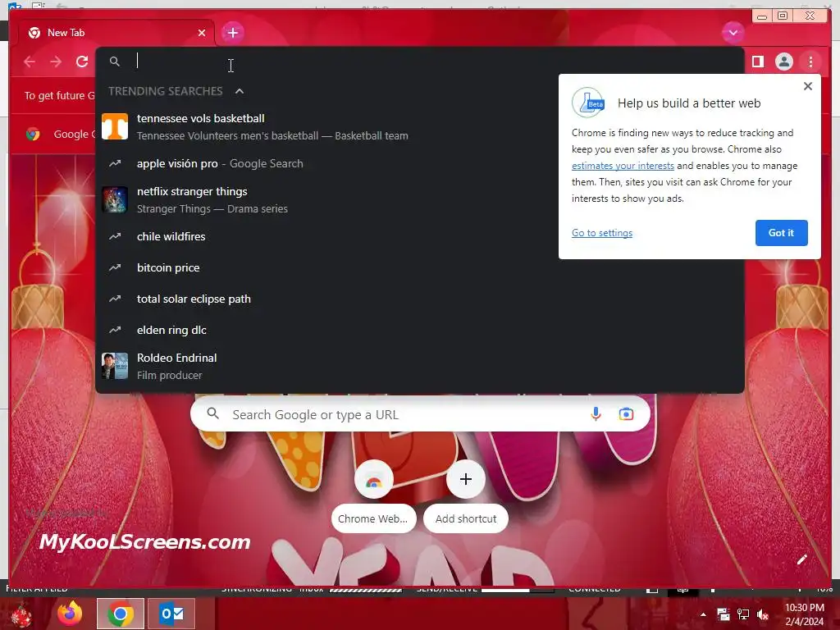This screenshot has width=840, height=630.
Task: Click trending arrow icon beside bitcoin price
Action: pyautogui.click(x=115, y=267)
